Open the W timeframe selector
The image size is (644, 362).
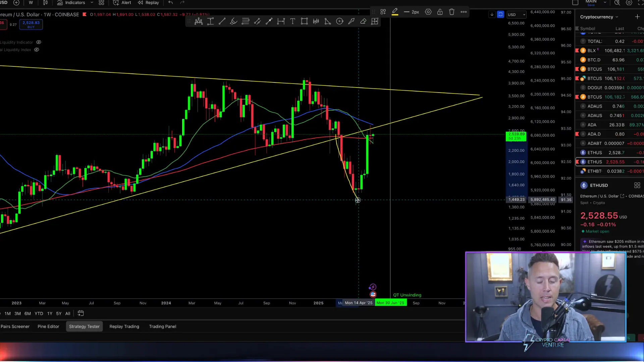pyautogui.click(x=31, y=3)
